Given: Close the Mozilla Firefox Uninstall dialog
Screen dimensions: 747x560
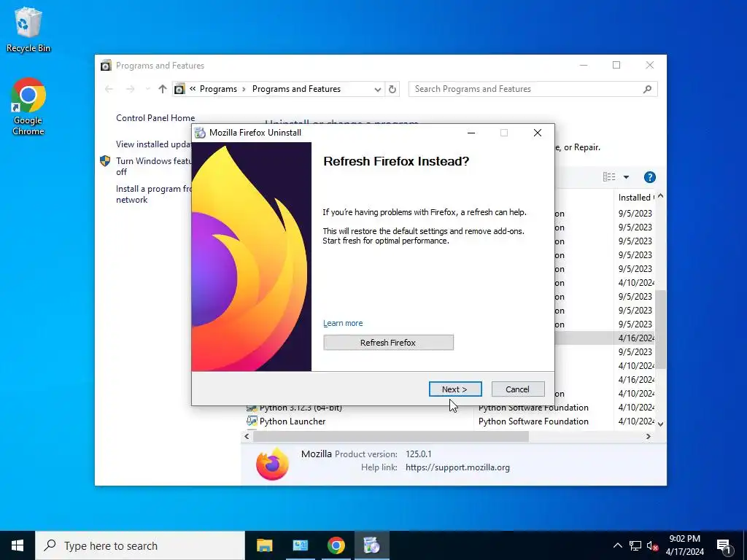Looking at the screenshot, I should 538,133.
